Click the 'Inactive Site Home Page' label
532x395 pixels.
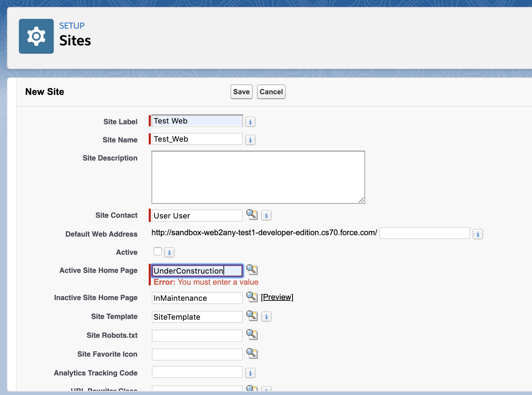click(x=96, y=298)
